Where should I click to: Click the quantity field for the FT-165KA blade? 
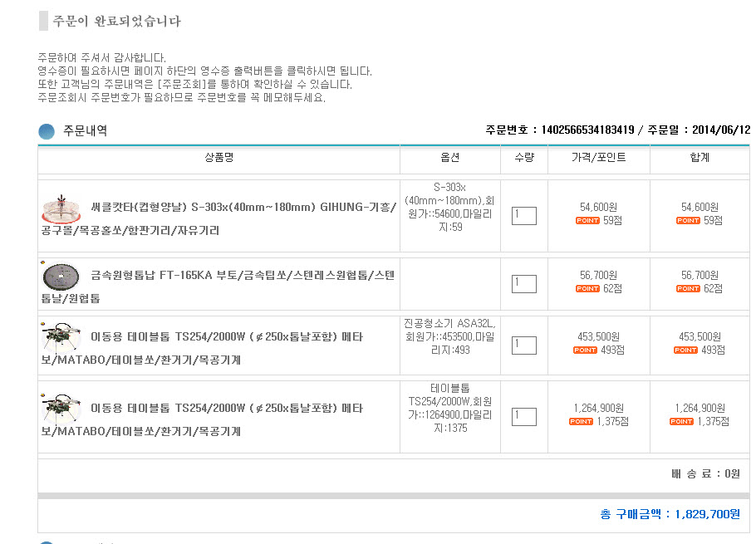pyautogui.click(x=524, y=284)
